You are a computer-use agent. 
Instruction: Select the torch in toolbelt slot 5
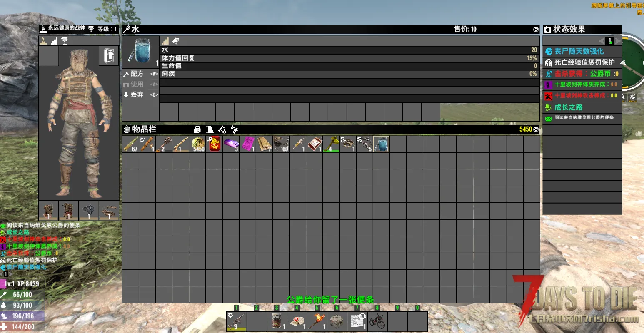pos(317,321)
